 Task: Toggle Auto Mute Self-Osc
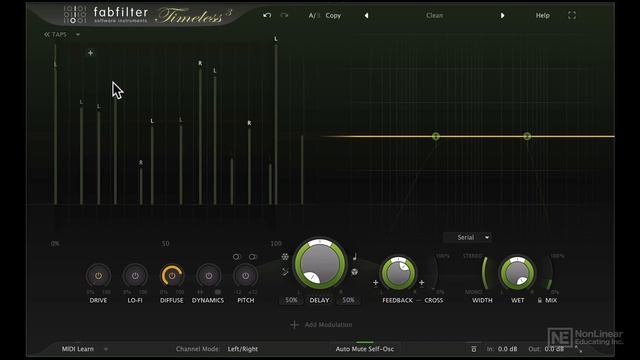(364, 349)
